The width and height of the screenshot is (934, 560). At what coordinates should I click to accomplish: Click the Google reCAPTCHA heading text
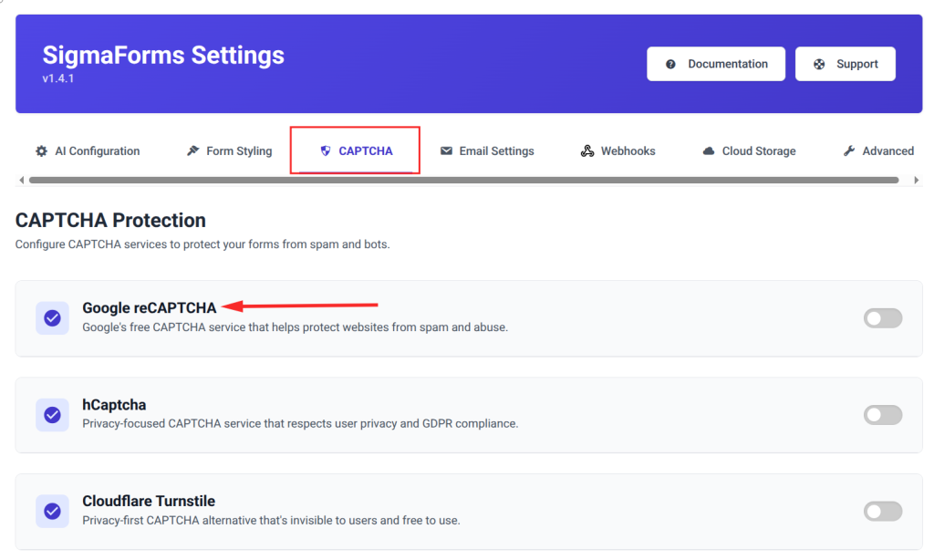[x=149, y=308]
